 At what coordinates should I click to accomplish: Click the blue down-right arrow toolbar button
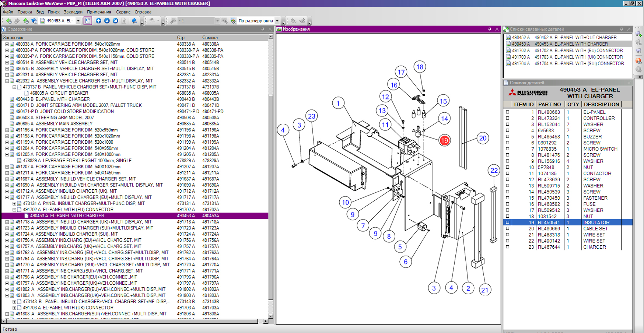click(x=115, y=21)
